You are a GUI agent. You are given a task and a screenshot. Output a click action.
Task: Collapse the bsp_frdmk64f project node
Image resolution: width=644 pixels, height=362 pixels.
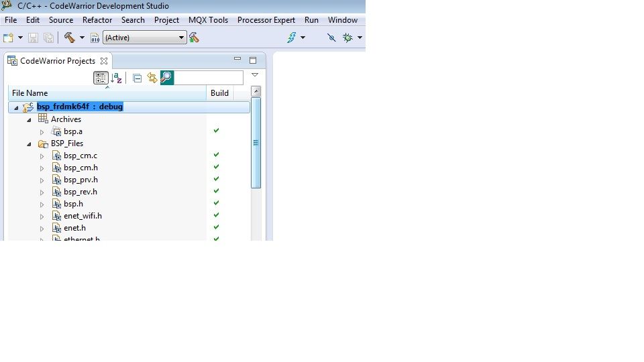tap(16, 107)
